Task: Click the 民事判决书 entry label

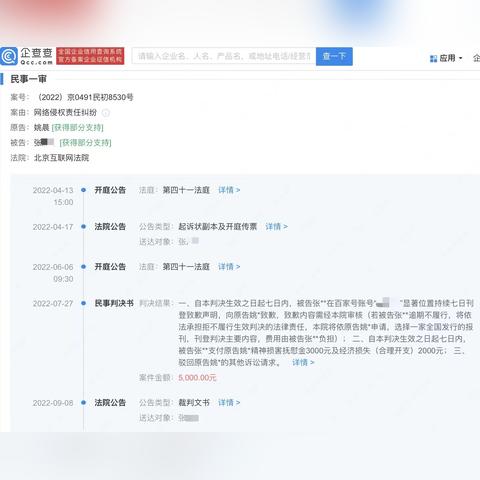Action: (114, 303)
